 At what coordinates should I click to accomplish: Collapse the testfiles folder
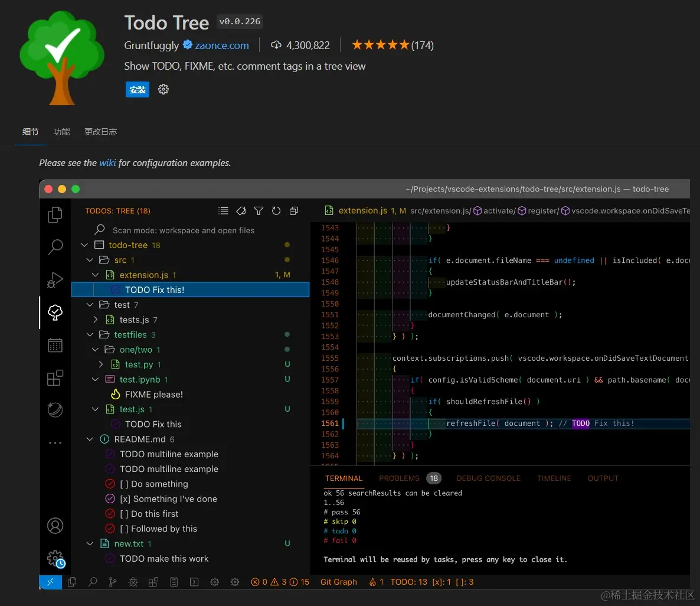[x=90, y=335]
